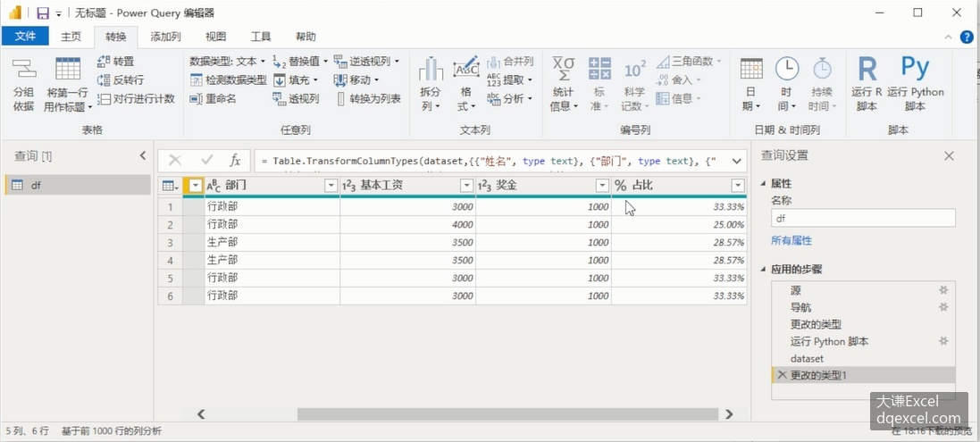
Task: Click Merge Columns (合并列)
Action: coord(510,62)
